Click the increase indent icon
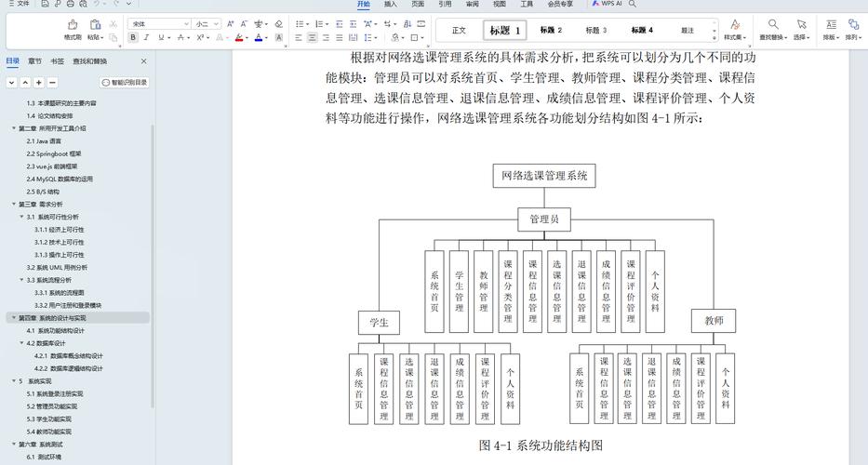Image resolution: width=868 pixels, height=465 pixels. pos(354,24)
